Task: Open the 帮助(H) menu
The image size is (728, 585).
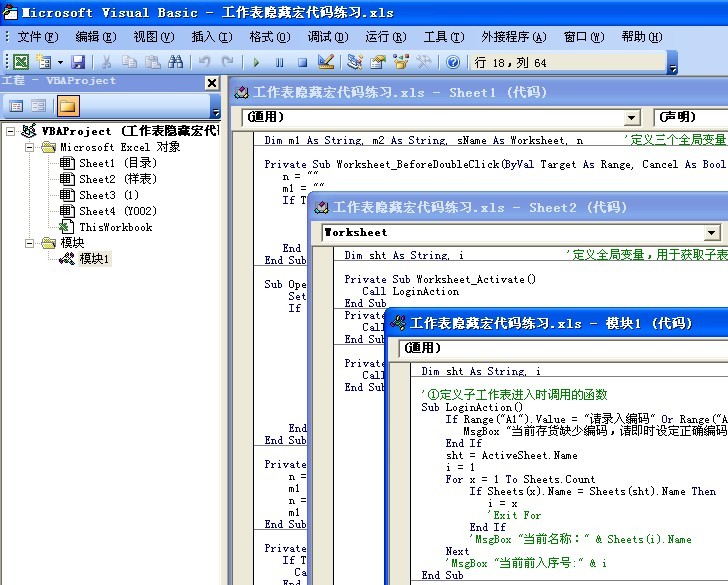Action: [642, 36]
